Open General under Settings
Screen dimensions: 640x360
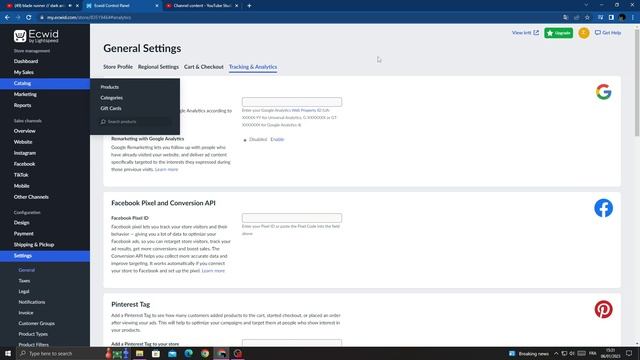coord(27,270)
